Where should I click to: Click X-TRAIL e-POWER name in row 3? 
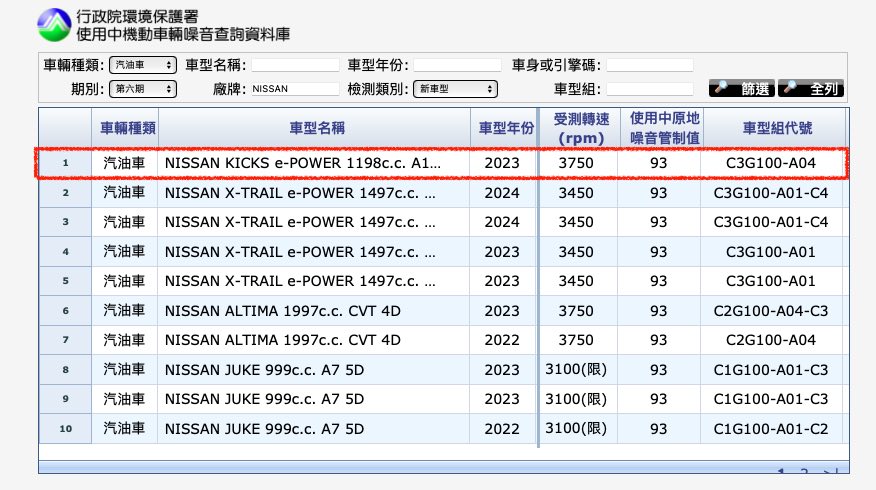tap(300, 222)
